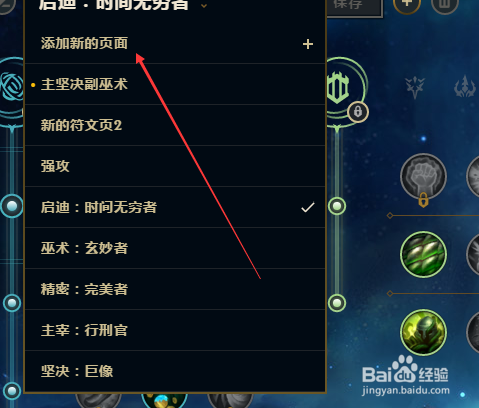Select the upper green rune slot node

click(x=337, y=206)
